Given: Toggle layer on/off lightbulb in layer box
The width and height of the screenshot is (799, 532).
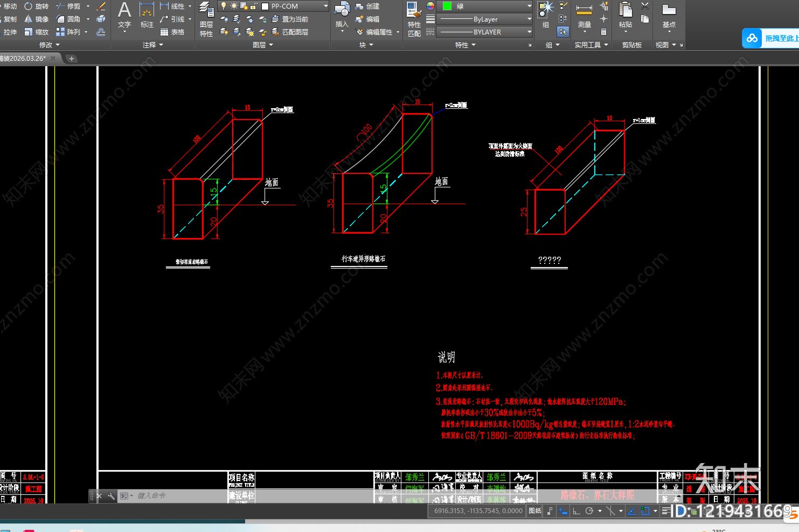Looking at the screenshot, I should tap(224, 6).
